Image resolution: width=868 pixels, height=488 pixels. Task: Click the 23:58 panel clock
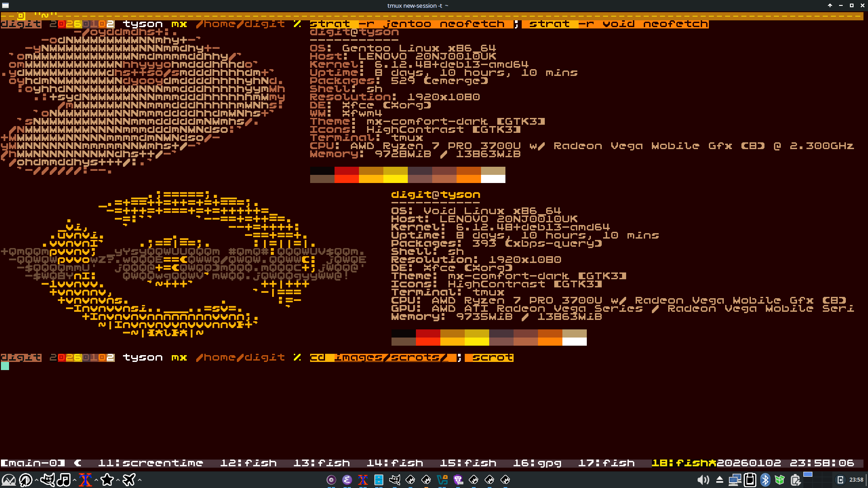coord(856,480)
